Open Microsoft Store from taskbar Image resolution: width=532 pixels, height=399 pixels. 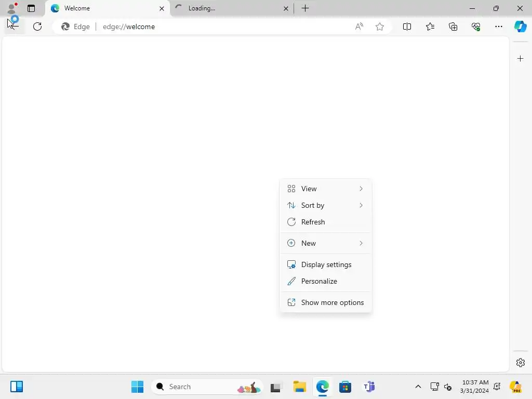pos(345,387)
